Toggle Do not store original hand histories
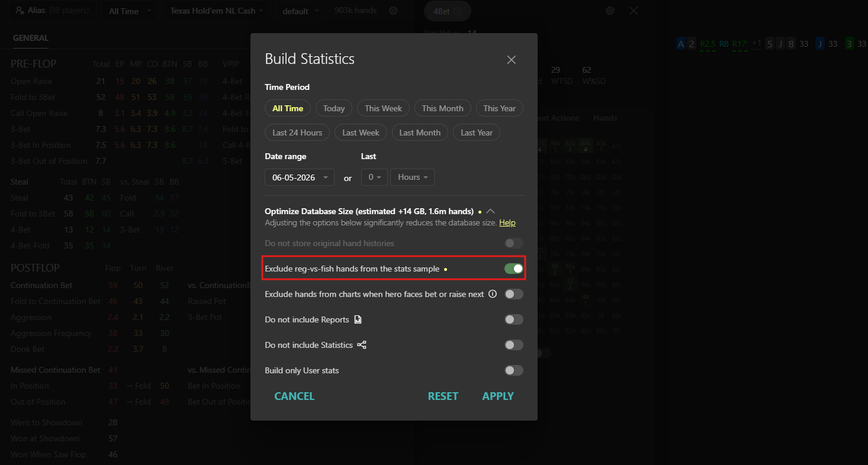This screenshot has width=868, height=465. click(514, 243)
